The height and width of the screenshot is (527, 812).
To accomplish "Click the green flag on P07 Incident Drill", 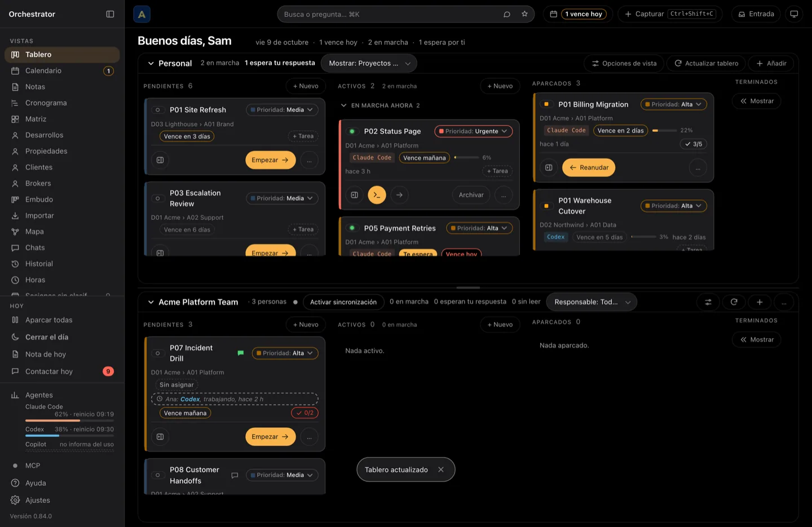I will tap(241, 353).
